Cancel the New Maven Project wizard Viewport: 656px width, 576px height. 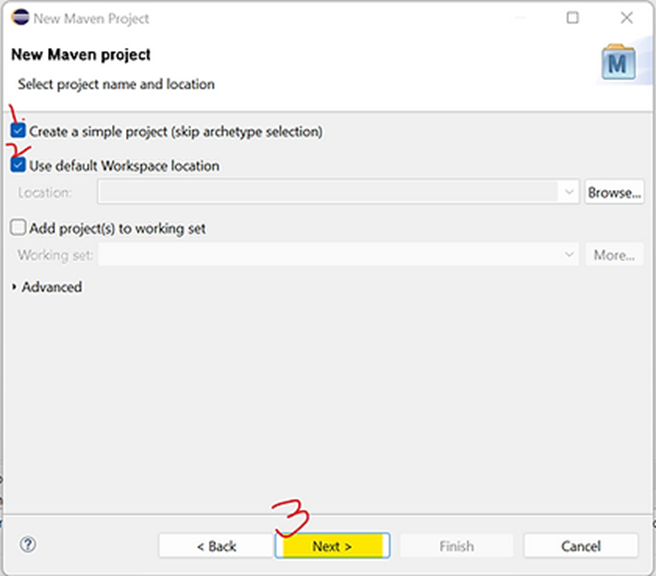pos(581,545)
